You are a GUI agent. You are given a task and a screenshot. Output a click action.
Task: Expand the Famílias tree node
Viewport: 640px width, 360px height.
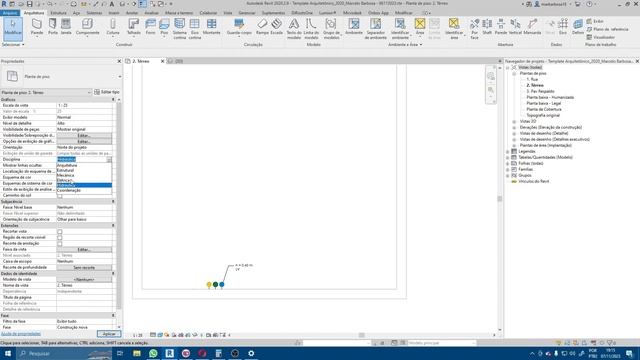coord(508,169)
